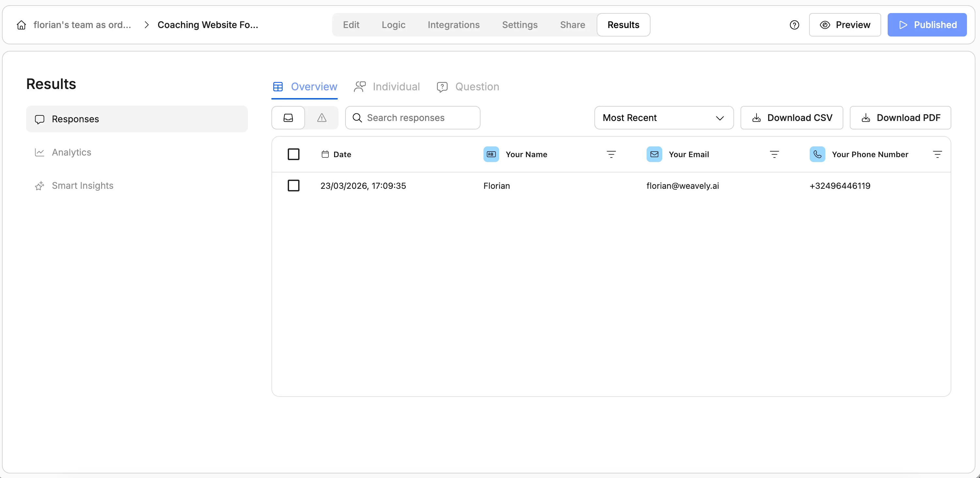Select the inbox responses view icon
This screenshot has width=980, height=478.
pyautogui.click(x=288, y=117)
